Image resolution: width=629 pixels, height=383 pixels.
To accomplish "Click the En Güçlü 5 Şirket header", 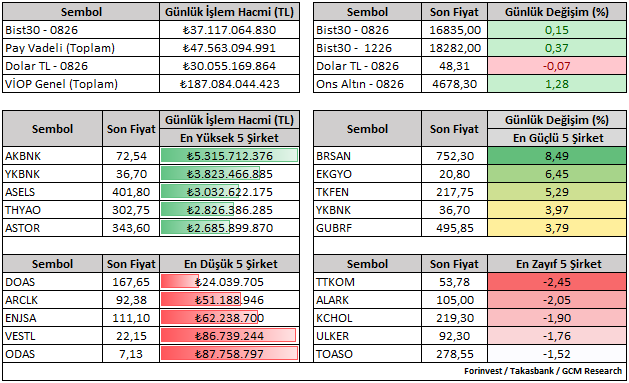I will coord(557,138).
